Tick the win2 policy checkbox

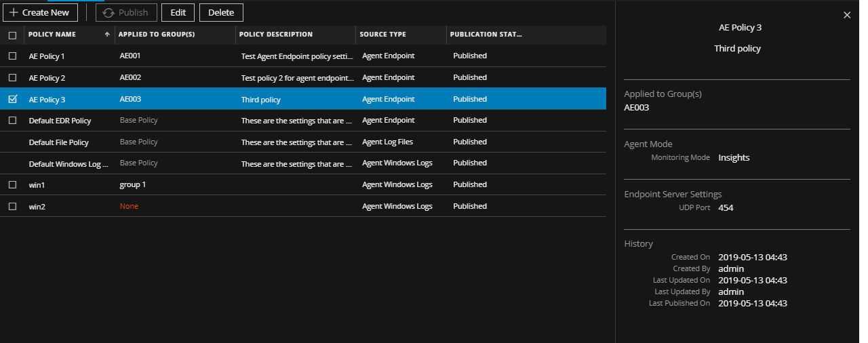tap(12, 206)
